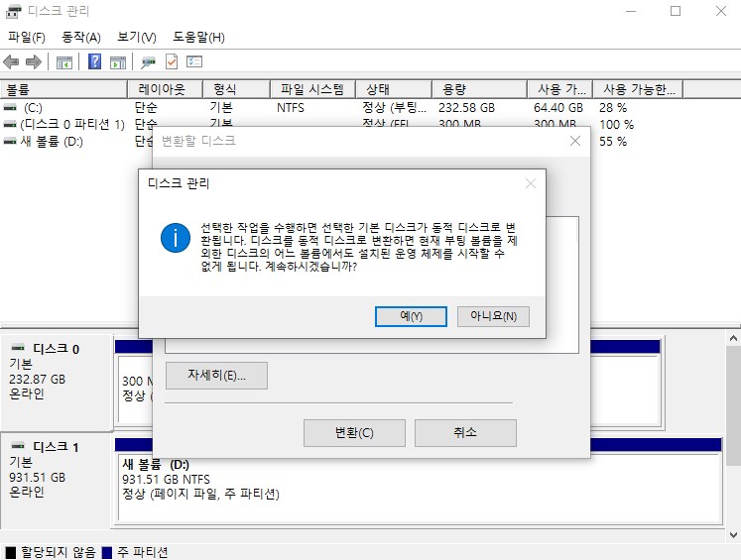741x560 pixels.
Task: Open the 파일(F) menu
Action: click(27, 37)
